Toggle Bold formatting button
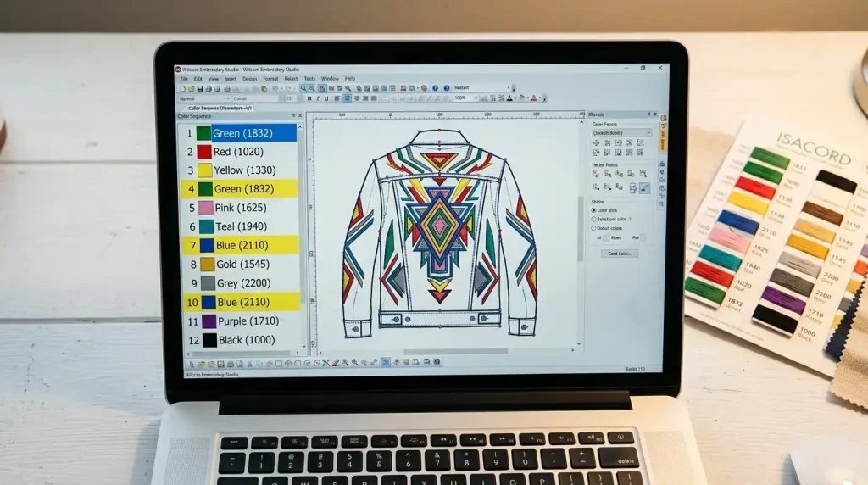 (x=309, y=98)
